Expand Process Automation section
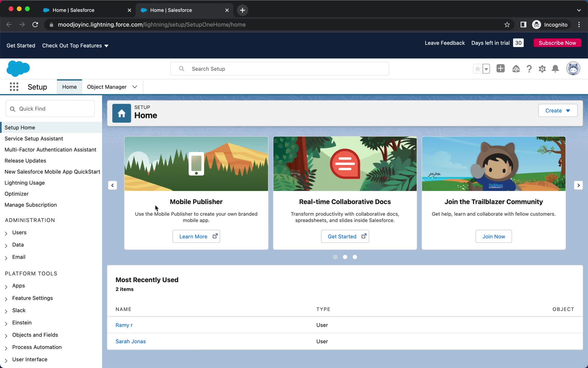588x368 pixels. [x=6, y=348]
